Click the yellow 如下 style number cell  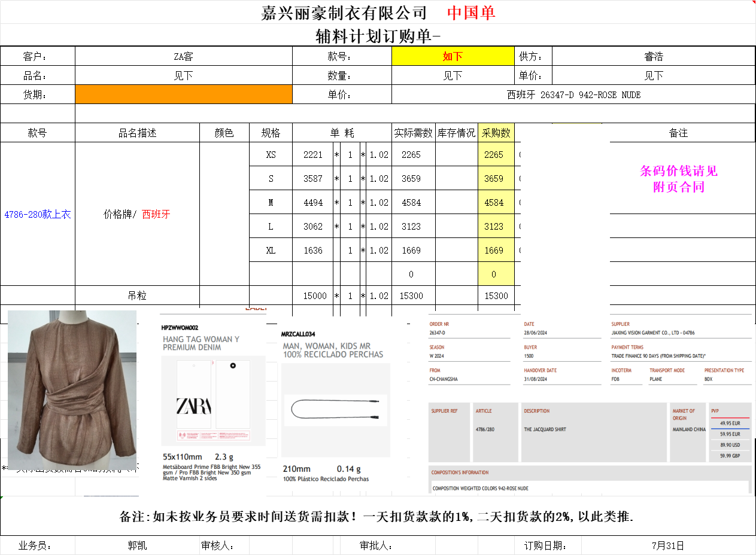pyautogui.click(x=453, y=57)
